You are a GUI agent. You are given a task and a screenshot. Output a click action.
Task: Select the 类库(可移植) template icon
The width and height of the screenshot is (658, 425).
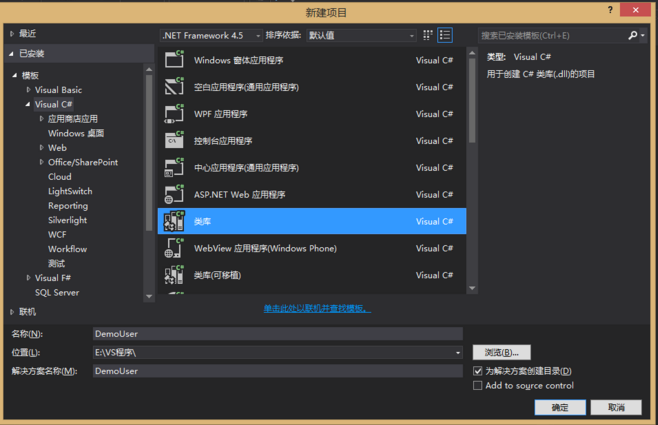coord(174,275)
